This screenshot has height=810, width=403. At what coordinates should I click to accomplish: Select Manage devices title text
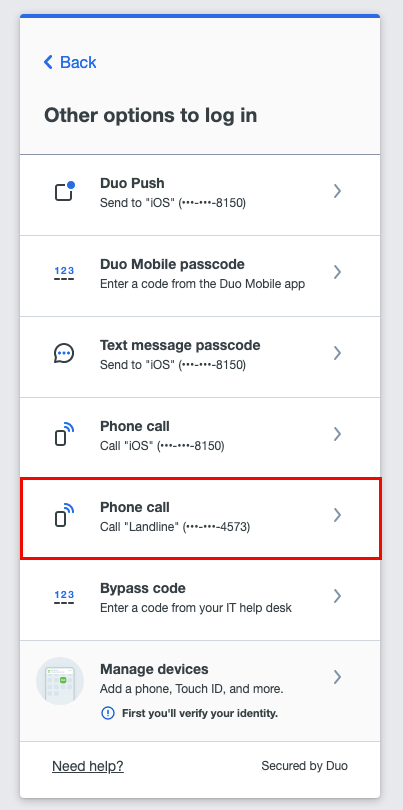(154, 669)
